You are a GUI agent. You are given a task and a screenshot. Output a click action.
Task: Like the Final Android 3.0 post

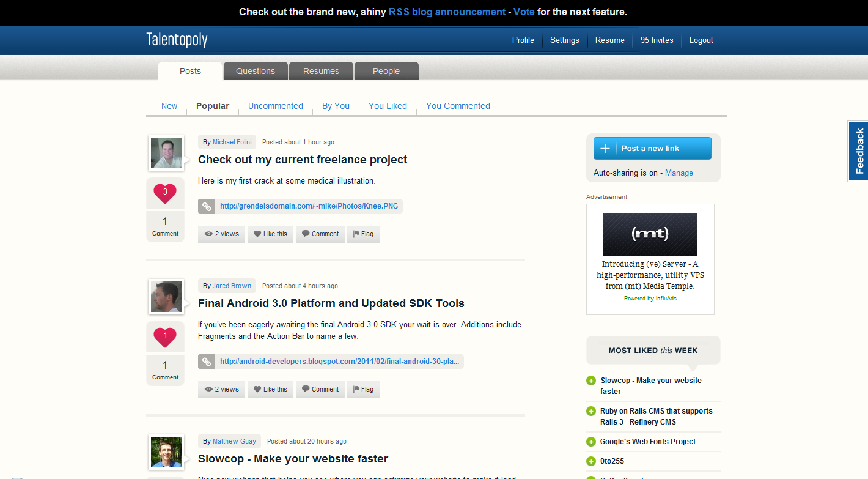pyautogui.click(x=270, y=389)
